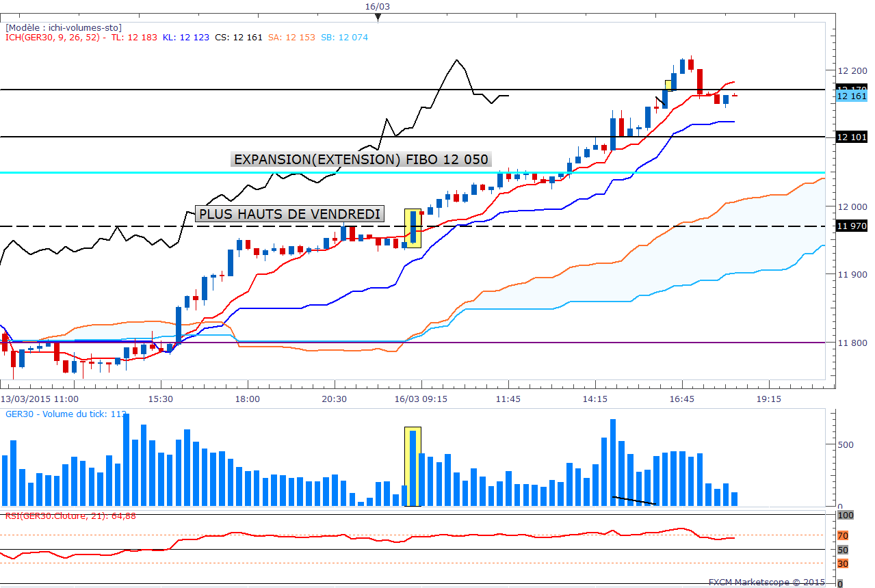Click the 12 101 horizontal line price tag
This screenshot has height=588, width=875.
tap(852, 137)
